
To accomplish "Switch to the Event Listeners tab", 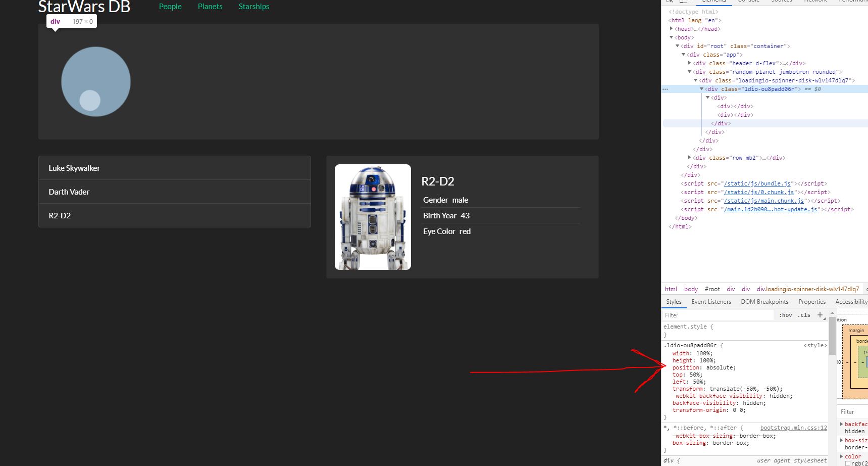I will 711,302.
